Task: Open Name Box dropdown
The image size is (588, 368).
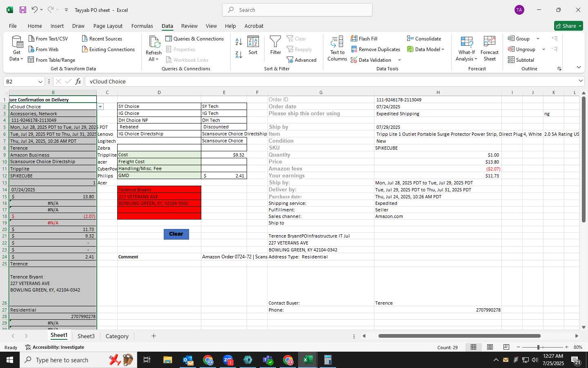Action: coord(40,81)
